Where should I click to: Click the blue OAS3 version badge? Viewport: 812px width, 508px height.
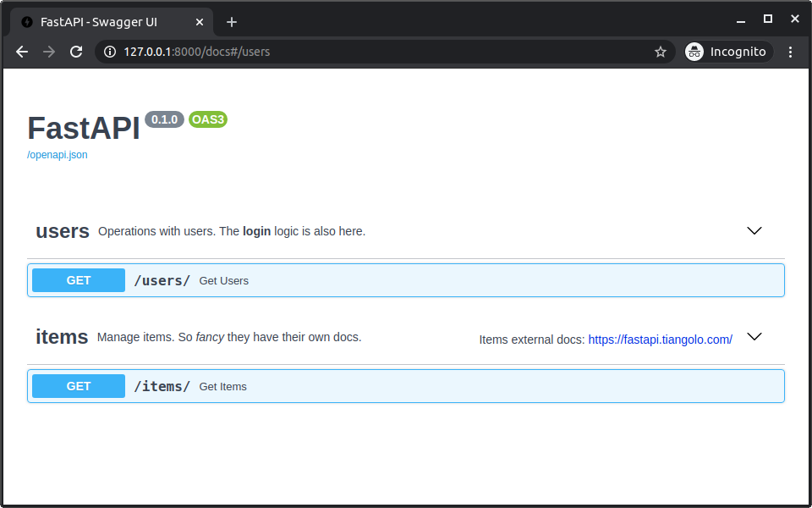click(x=207, y=119)
